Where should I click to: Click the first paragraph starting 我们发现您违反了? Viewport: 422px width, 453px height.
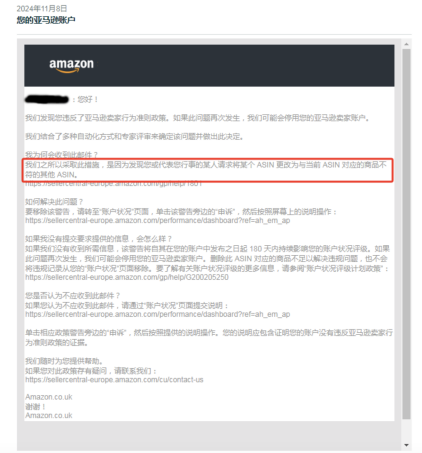pos(197,118)
